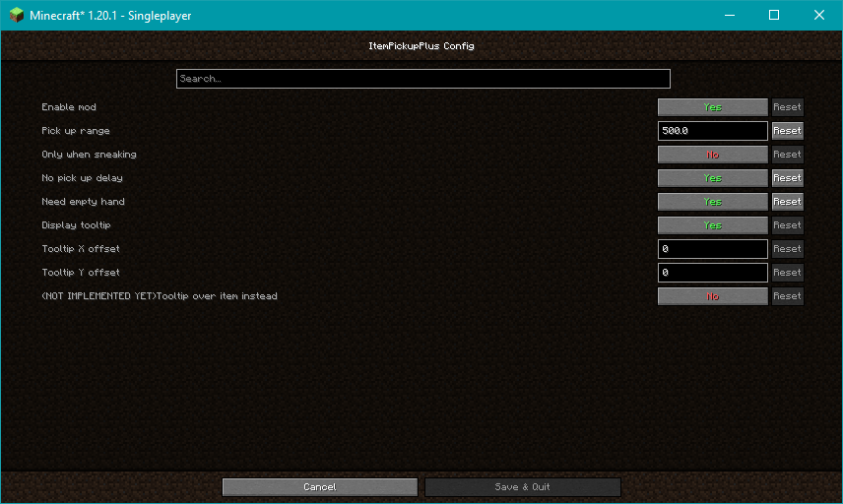Image resolution: width=843 pixels, height=504 pixels.
Task: Click the Tooltip X offset label
Action: point(81,249)
